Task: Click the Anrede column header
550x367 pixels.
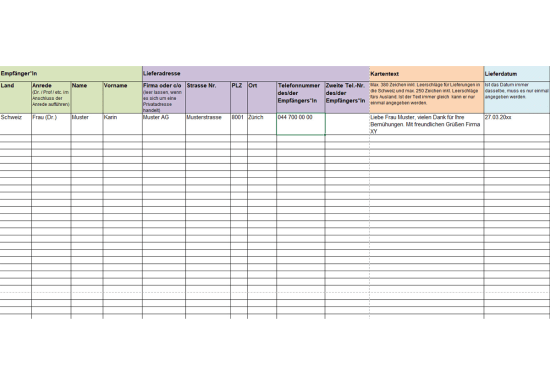Action: tap(51, 97)
